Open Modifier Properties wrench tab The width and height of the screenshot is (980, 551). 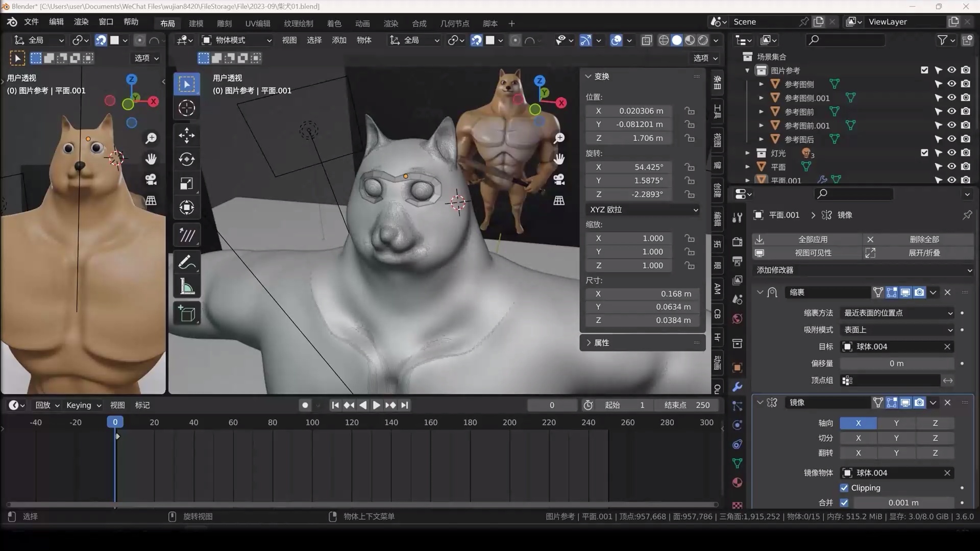click(x=737, y=387)
